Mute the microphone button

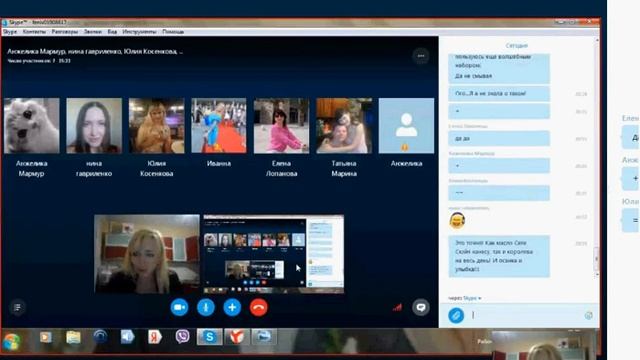click(x=206, y=307)
